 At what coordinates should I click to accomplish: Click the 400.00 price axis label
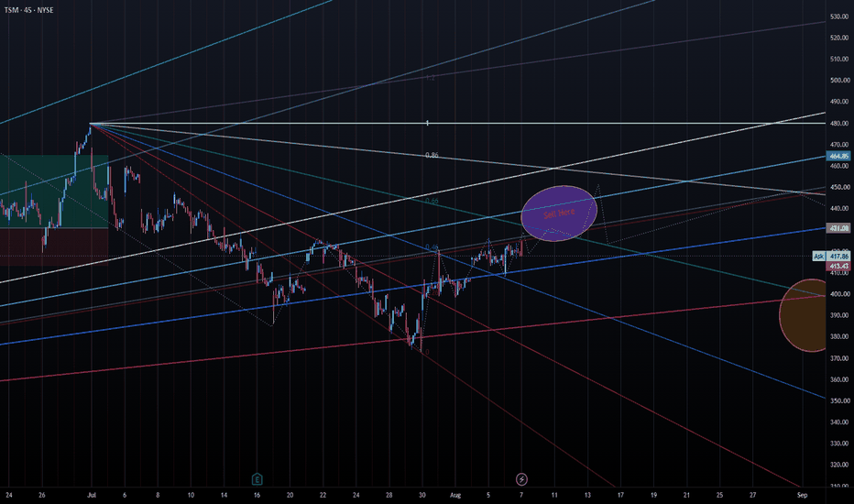pos(839,294)
